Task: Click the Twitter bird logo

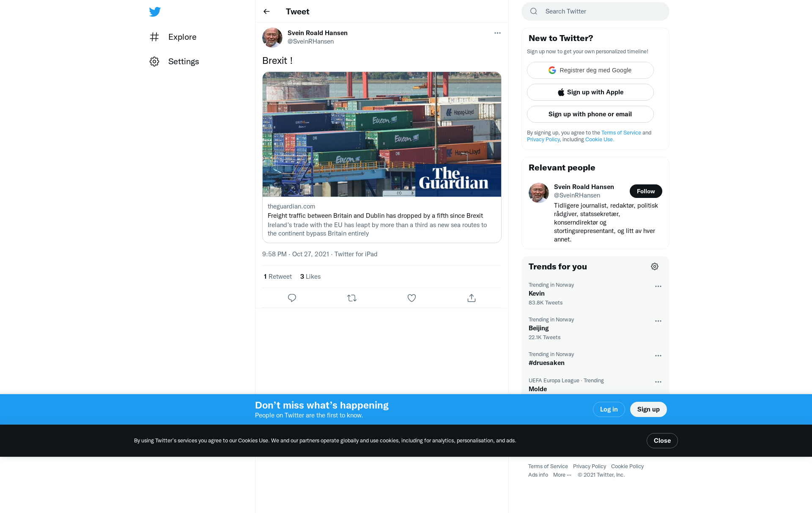Action: [155, 11]
